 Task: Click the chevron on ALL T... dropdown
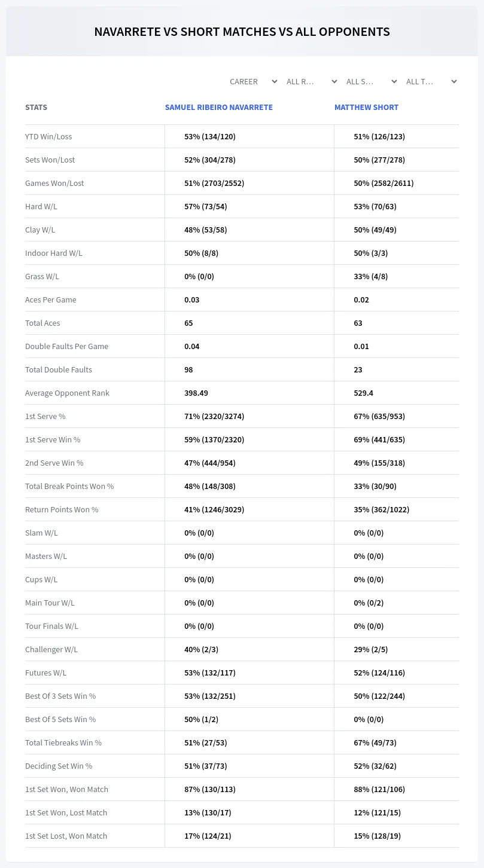pyautogui.click(x=454, y=81)
